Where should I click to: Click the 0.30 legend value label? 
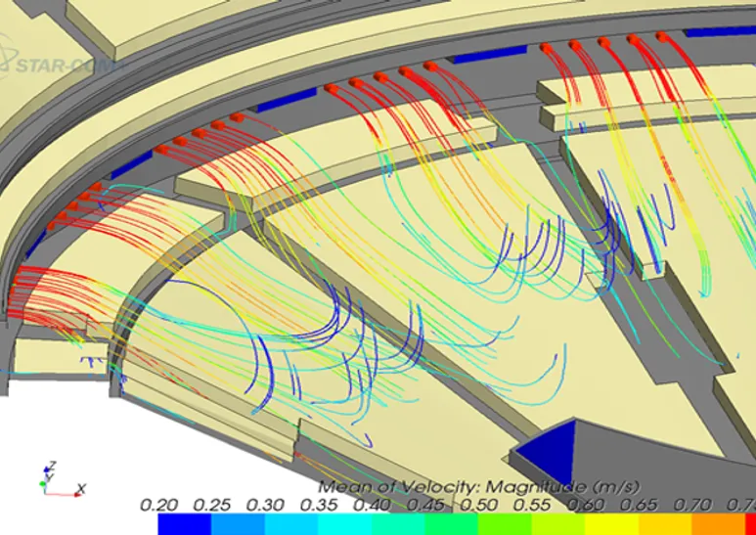click(266, 505)
